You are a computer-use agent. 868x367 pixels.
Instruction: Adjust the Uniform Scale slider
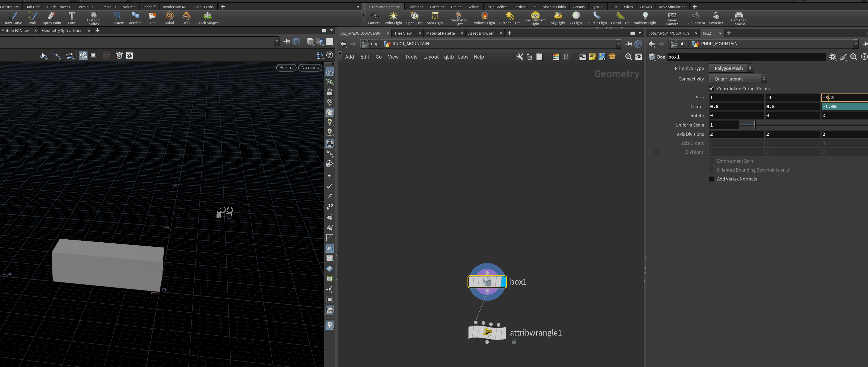tap(754, 125)
